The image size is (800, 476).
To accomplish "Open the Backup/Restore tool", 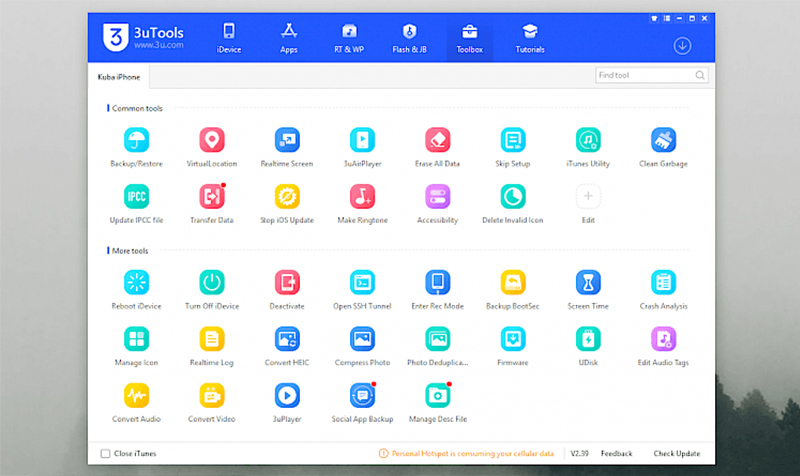I will click(136, 140).
